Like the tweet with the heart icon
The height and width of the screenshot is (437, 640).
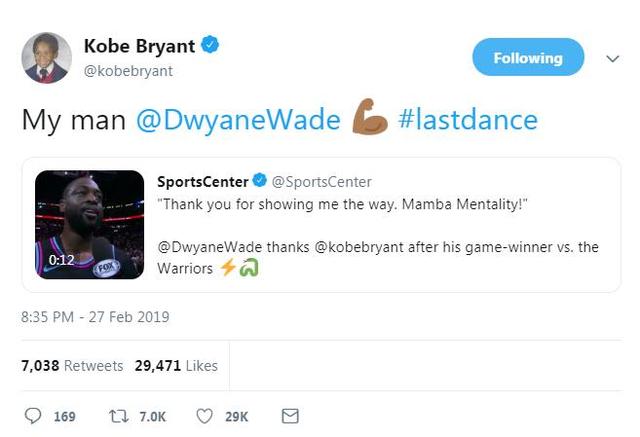pos(204,416)
